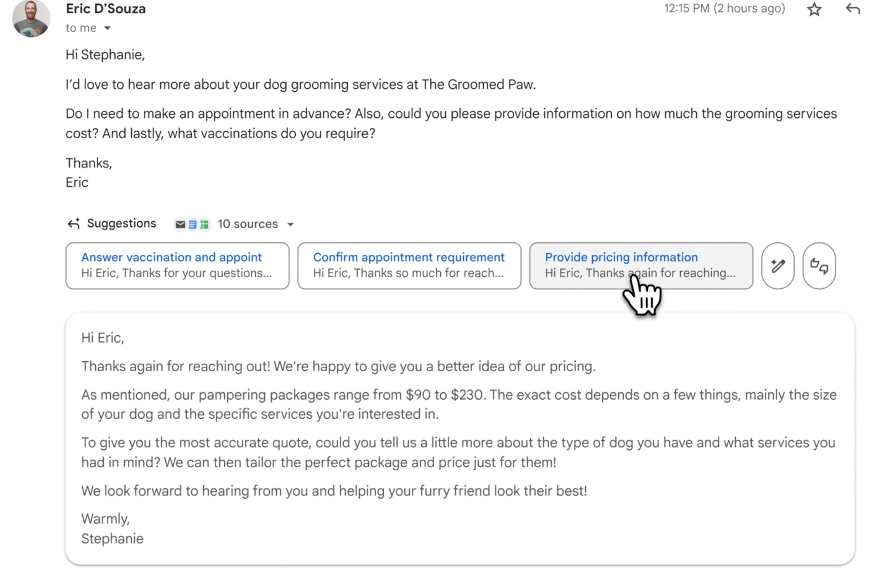Expand the recipient details arrow beside 'to me'
Screen dimensions: 881x588
pos(107,28)
